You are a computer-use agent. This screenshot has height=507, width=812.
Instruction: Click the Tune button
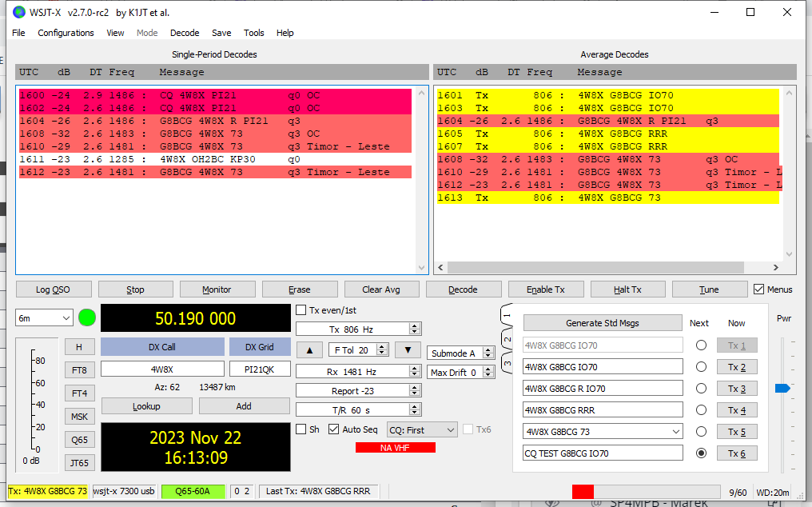point(710,289)
